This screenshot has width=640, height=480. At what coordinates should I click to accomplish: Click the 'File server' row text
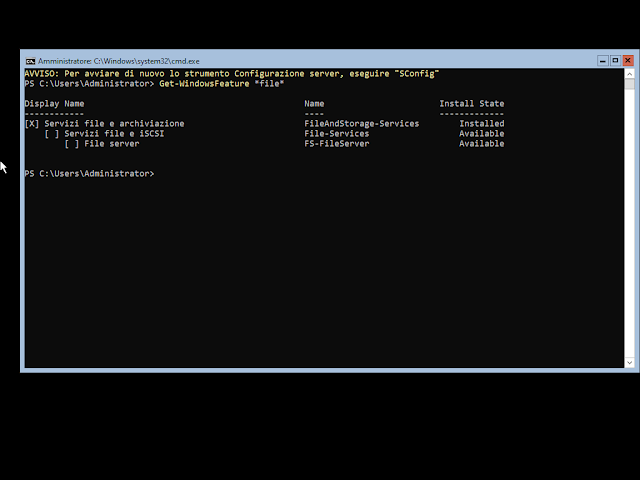[x=112, y=144]
